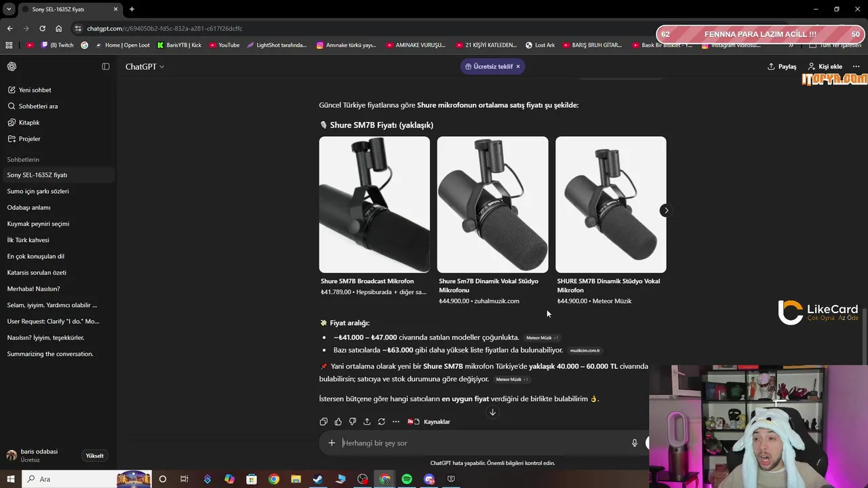The width and height of the screenshot is (868, 488).
Task: Open Sohbetleri ara chat search
Action: pos(38,106)
